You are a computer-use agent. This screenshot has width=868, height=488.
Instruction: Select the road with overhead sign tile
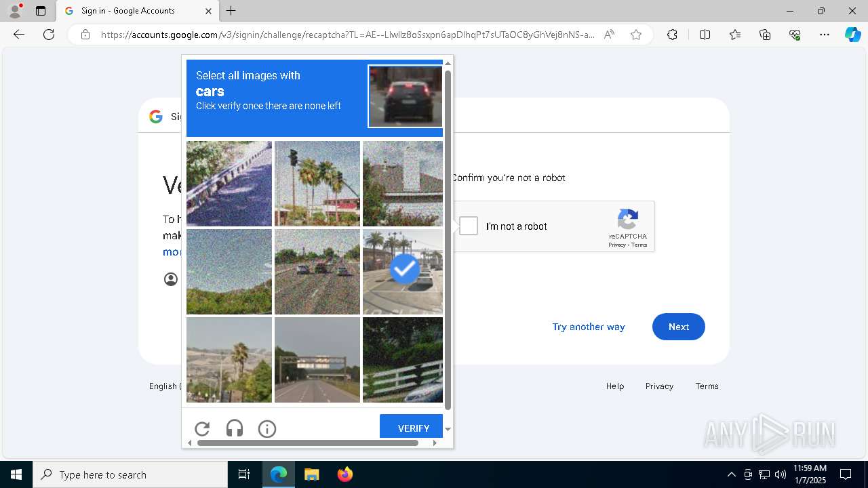(317, 360)
